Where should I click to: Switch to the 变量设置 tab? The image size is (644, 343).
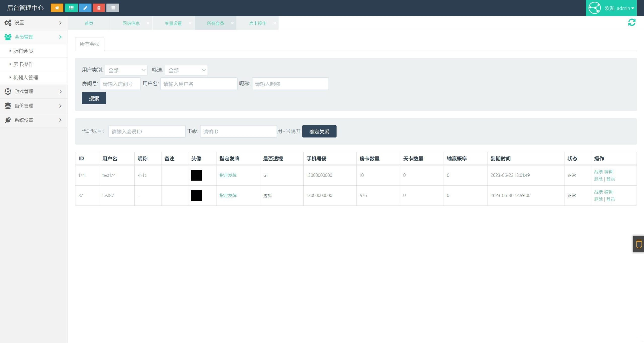pyautogui.click(x=173, y=23)
